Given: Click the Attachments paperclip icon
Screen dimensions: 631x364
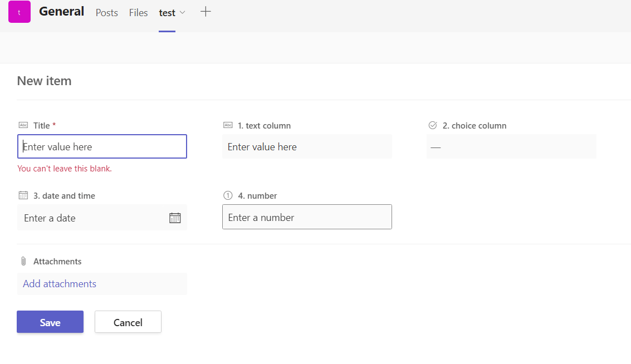Looking at the screenshot, I should (23, 262).
